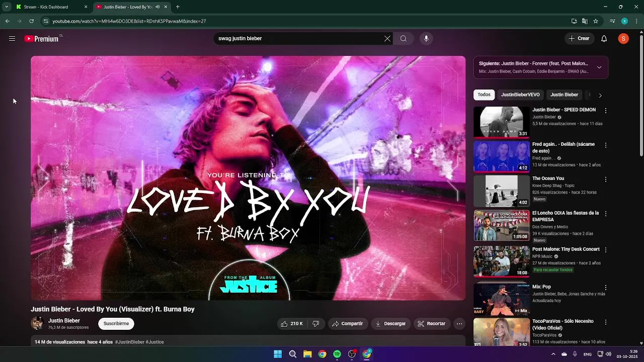Close the Justin Bieber YouTube tab
The height and width of the screenshot is (362, 644).
(166, 7)
